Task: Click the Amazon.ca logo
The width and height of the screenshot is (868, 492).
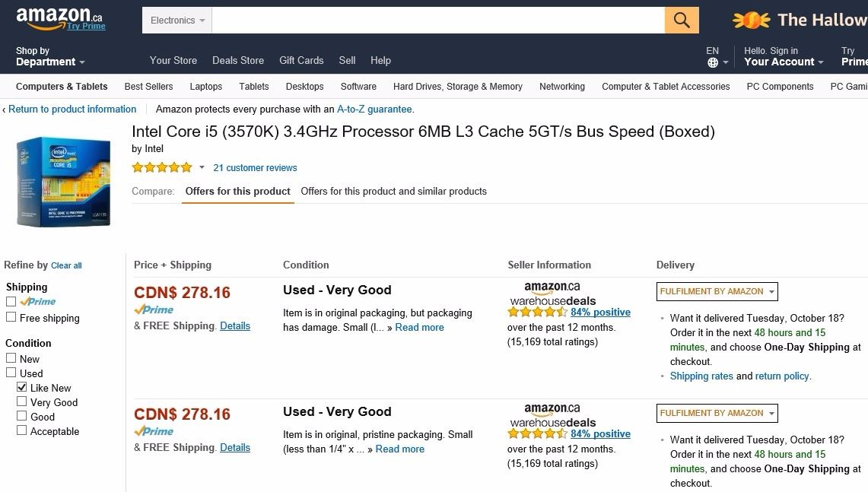Action: tap(59, 18)
